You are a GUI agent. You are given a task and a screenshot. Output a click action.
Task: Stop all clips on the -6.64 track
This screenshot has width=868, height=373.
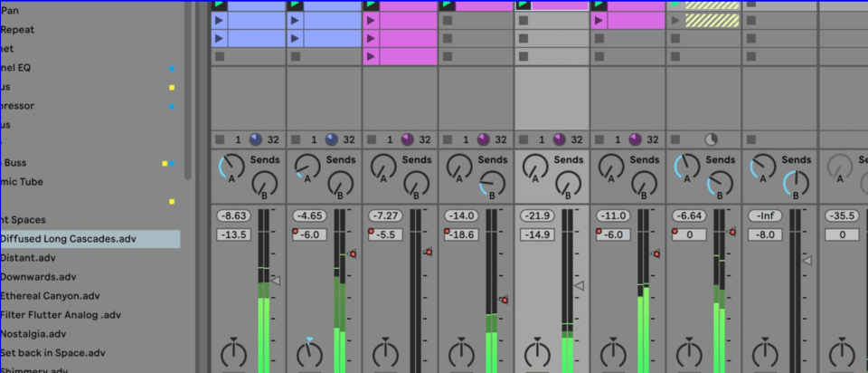(675, 139)
